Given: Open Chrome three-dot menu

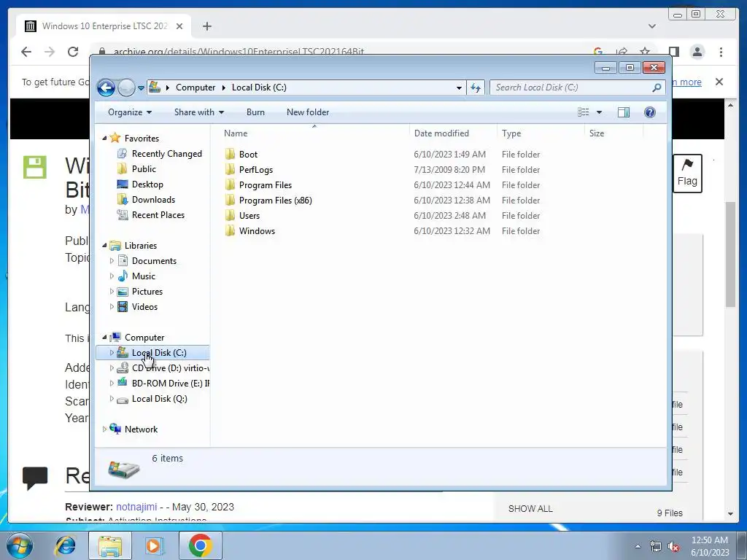Looking at the screenshot, I should click(x=721, y=52).
